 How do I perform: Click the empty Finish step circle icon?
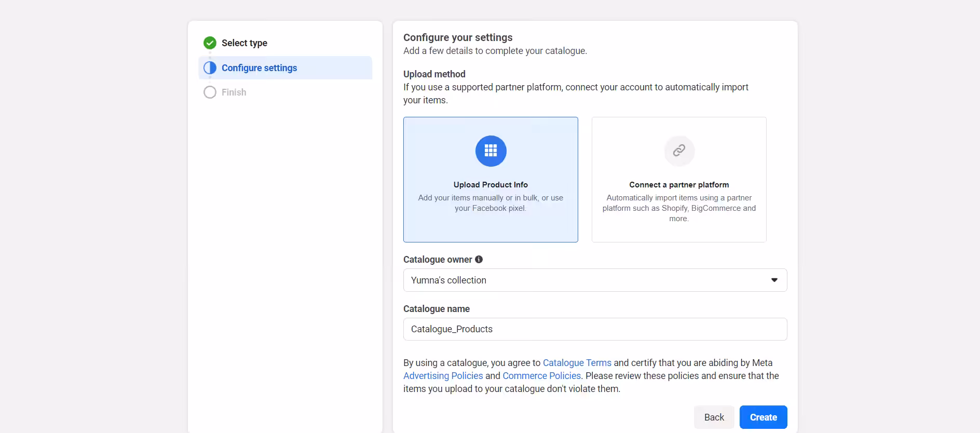click(x=210, y=92)
